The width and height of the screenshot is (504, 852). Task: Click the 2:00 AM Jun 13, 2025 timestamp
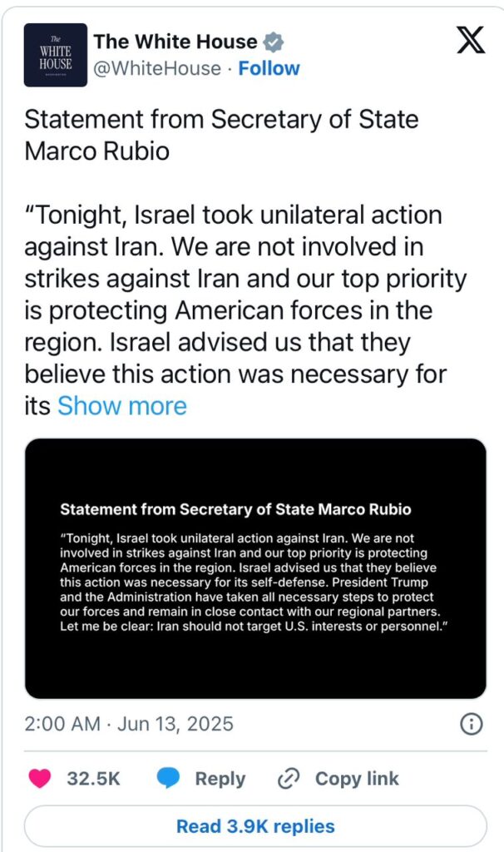[x=129, y=724]
